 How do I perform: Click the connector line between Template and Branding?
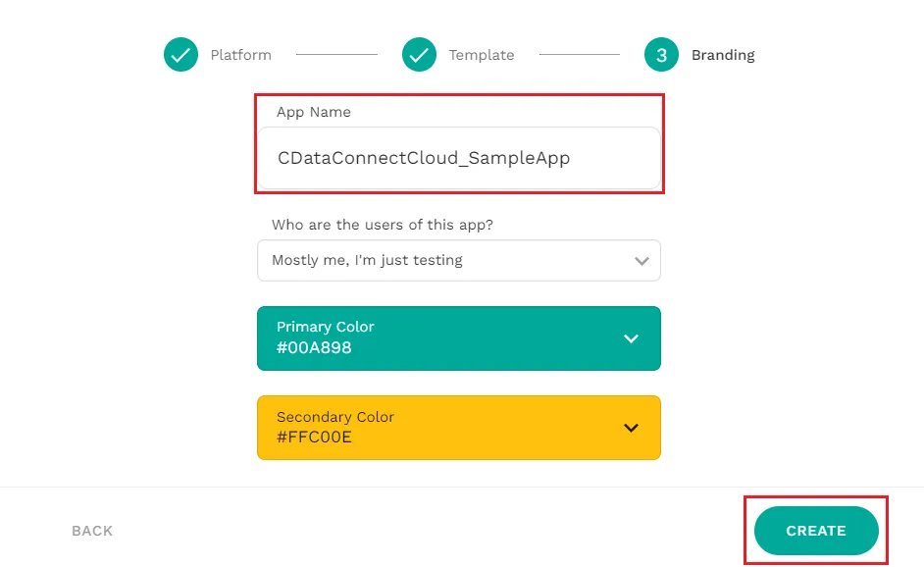click(579, 55)
